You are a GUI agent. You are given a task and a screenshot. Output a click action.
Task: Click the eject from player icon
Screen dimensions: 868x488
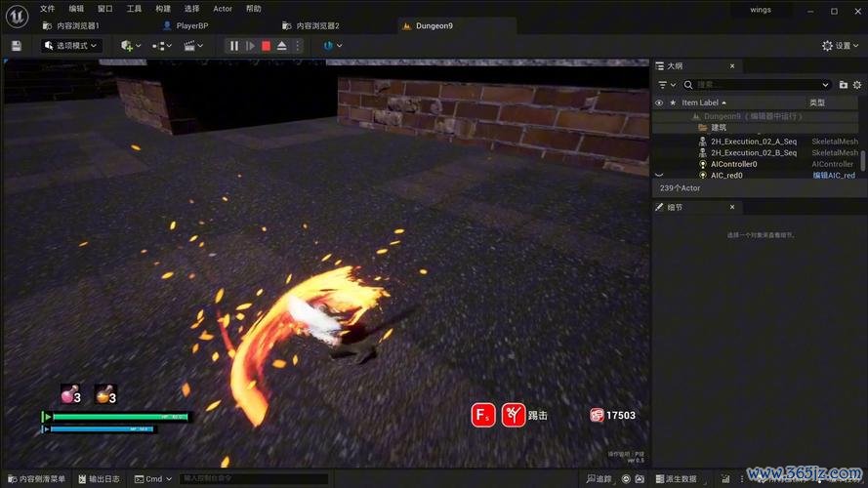click(x=282, y=46)
